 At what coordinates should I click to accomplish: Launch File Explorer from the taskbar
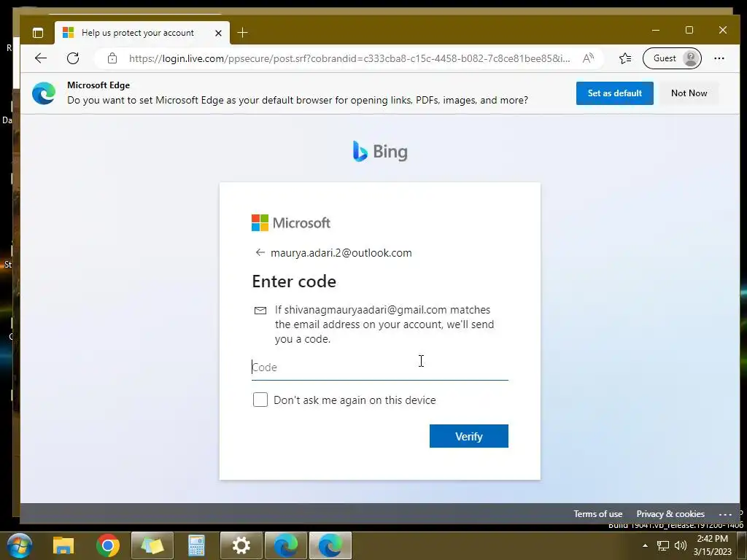tap(63, 545)
